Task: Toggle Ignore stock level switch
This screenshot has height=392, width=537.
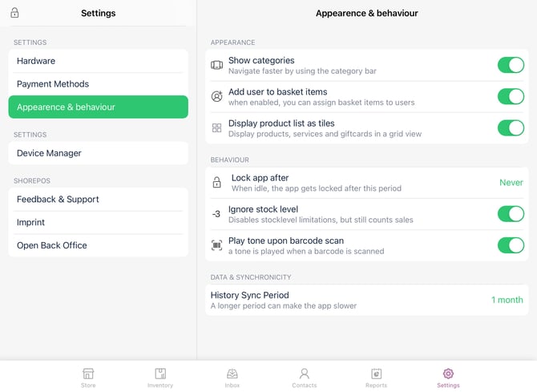Action: (511, 213)
